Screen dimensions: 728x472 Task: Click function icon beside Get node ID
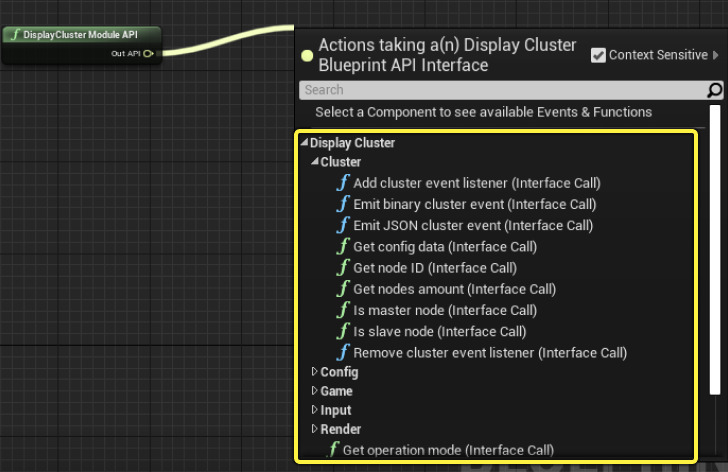click(344, 268)
